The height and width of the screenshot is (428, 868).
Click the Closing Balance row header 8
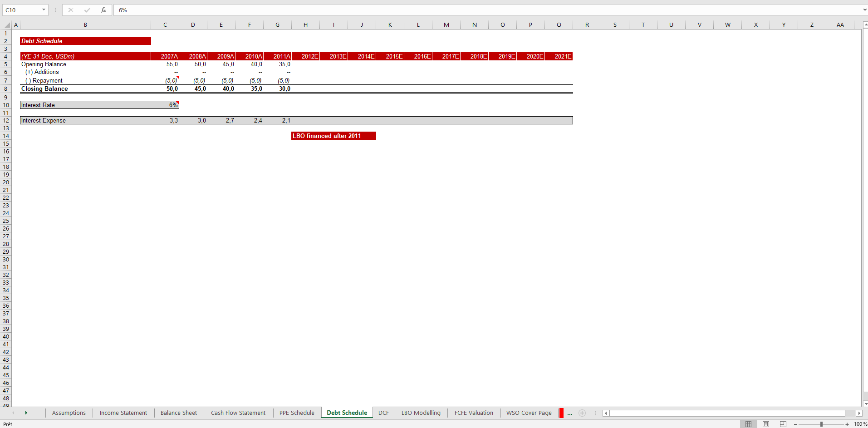[5, 89]
